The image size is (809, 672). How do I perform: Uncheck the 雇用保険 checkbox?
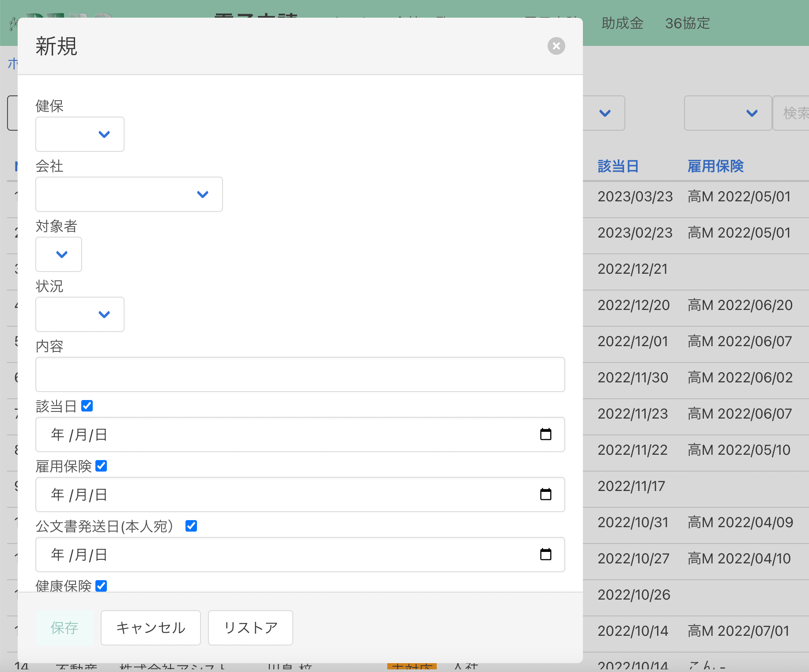(x=101, y=465)
